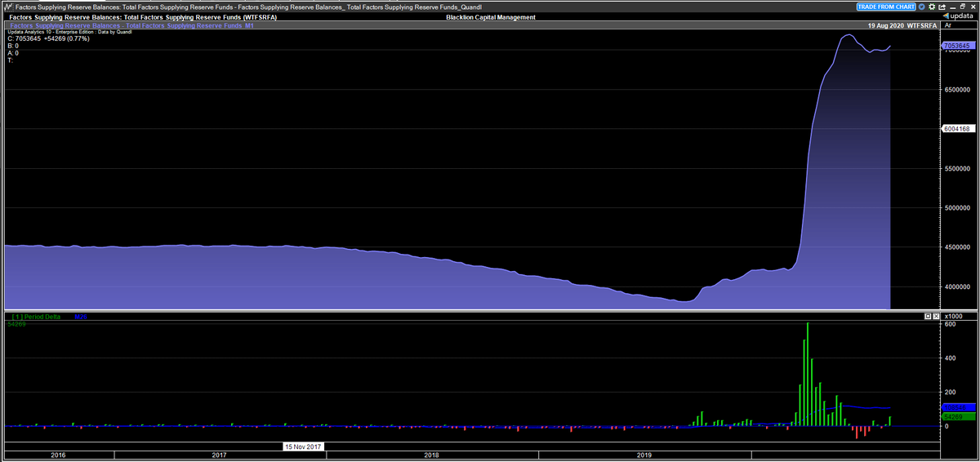Click the Updata logo
This screenshot has width=980, height=462.
pyautogui.click(x=958, y=16)
